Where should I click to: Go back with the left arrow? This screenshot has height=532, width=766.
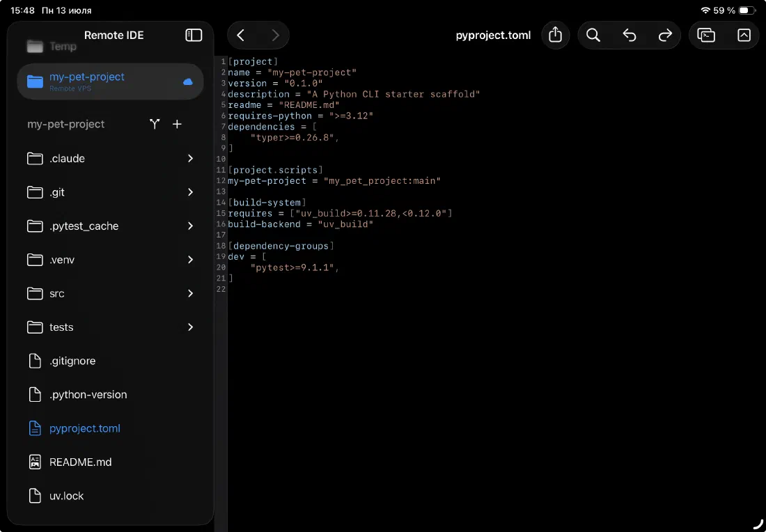[x=240, y=36]
